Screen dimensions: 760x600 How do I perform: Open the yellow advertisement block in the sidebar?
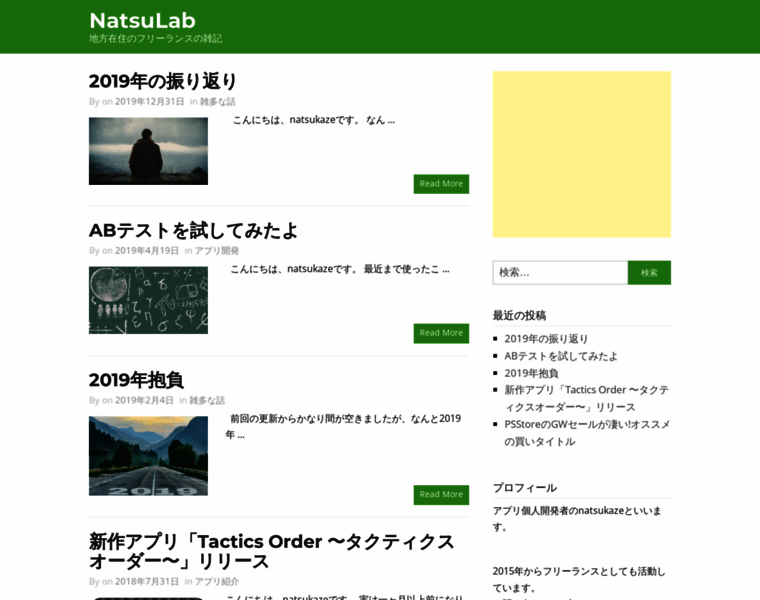(582, 155)
